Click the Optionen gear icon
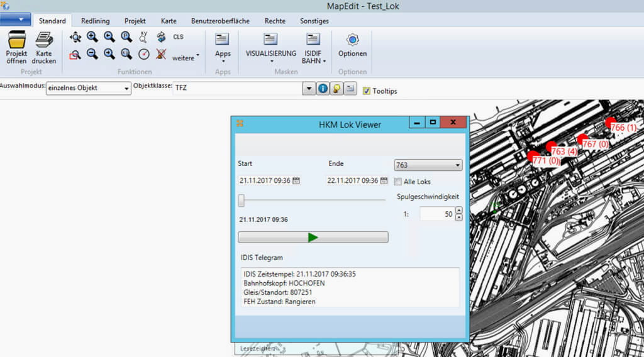The height and width of the screenshot is (357, 644). click(x=352, y=40)
